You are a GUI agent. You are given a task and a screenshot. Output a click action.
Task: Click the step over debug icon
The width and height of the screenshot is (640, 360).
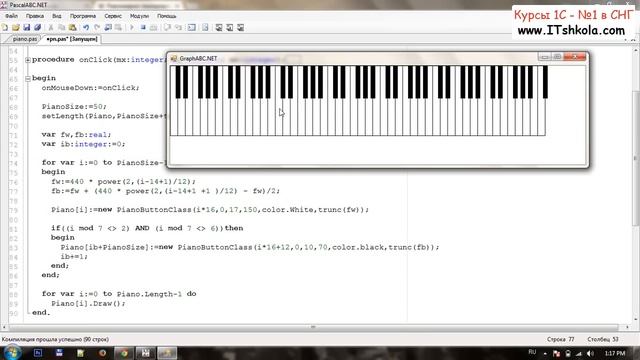coord(167,27)
